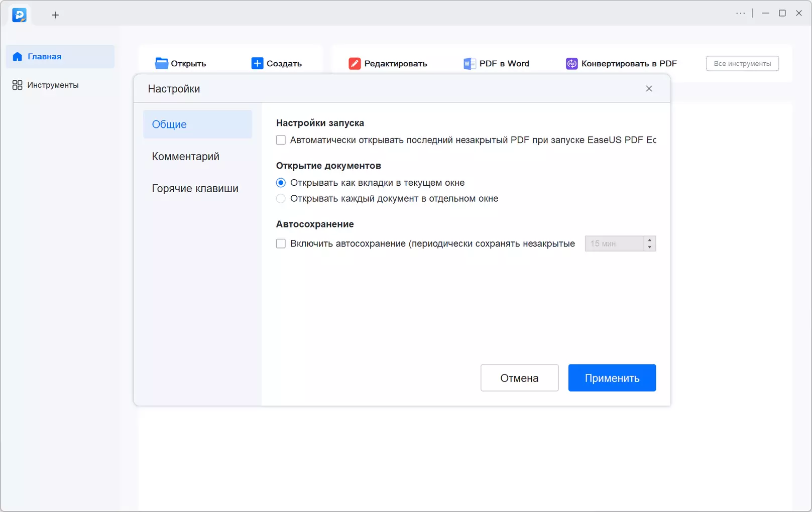Screen dimensions: 812x512
Task: Click the Создать plus button
Action: point(277,63)
